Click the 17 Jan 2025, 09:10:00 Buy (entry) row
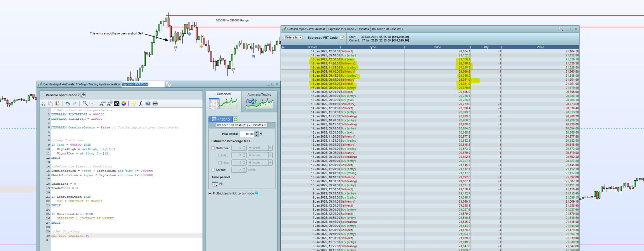 [x=430, y=55]
